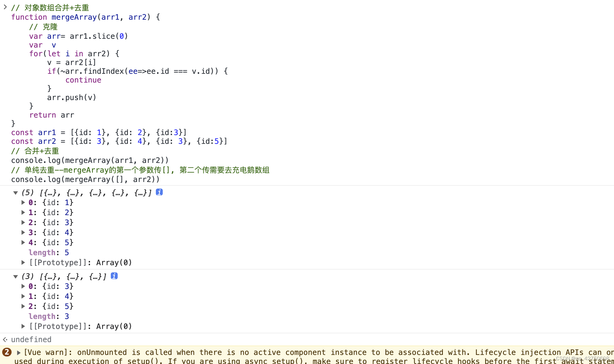The image size is (614, 364).
Task: Expand entry 3: {id: 4}
Action: (x=23, y=233)
